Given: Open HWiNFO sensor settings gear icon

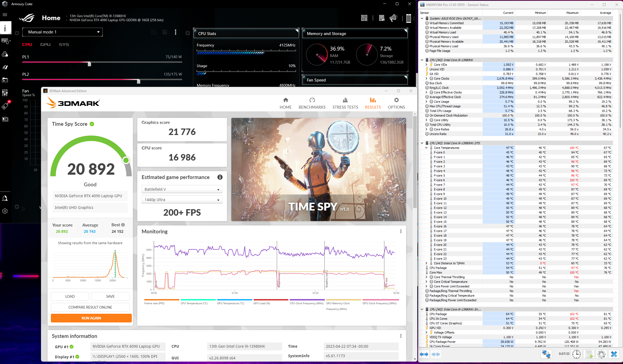Looking at the screenshot, I should click(601, 354).
